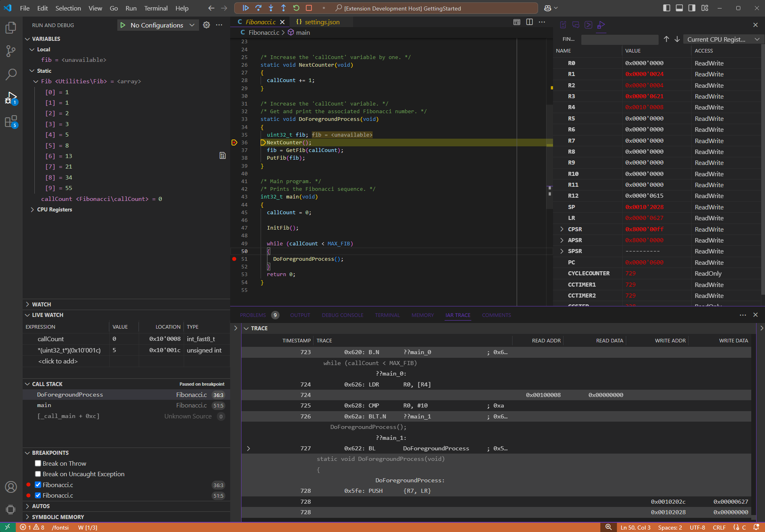
Task: Disable the Fibonacci.c 36:3 breakpoint checkbox
Action: point(38,485)
